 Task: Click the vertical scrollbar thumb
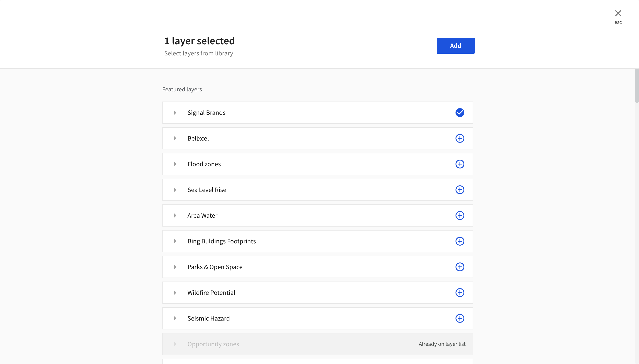click(637, 86)
